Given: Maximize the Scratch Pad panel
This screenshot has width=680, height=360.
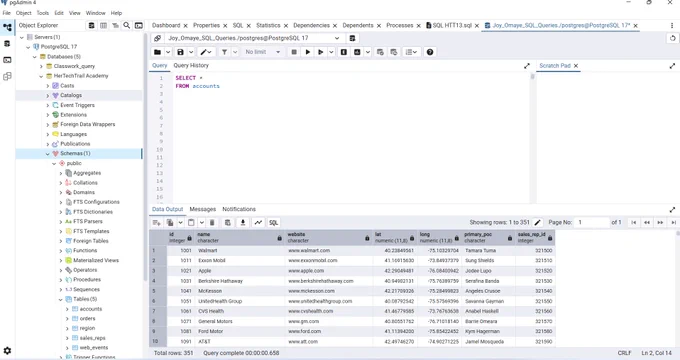Looking at the screenshot, I should pyautogui.click(x=672, y=66).
